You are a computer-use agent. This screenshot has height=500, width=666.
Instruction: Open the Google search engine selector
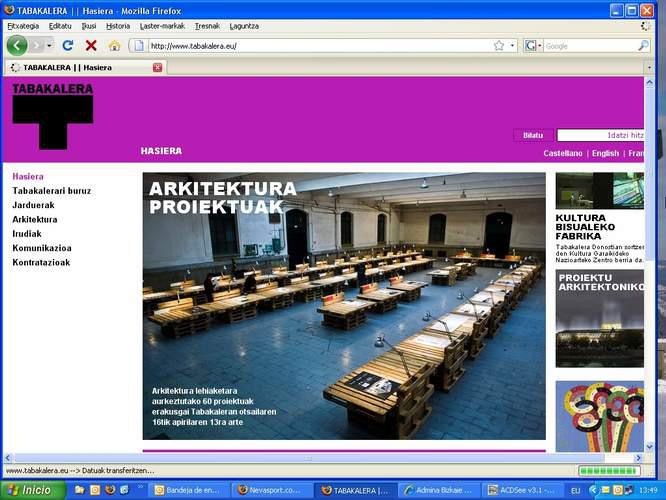tap(533, 45)
